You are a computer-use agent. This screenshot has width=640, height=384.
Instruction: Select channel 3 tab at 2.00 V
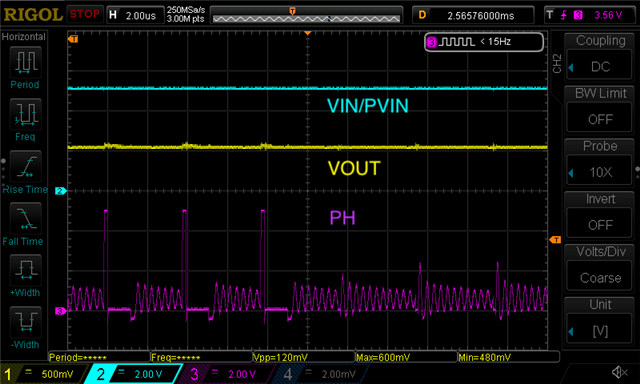tap(225, 374)
